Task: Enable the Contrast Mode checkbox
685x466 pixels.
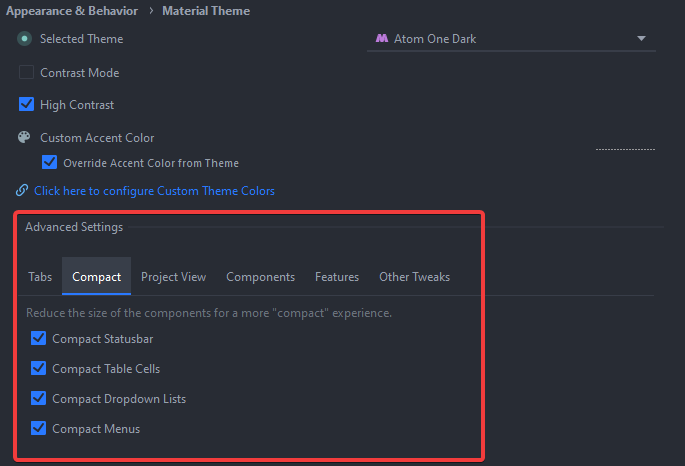Action: tap(26, 73)
